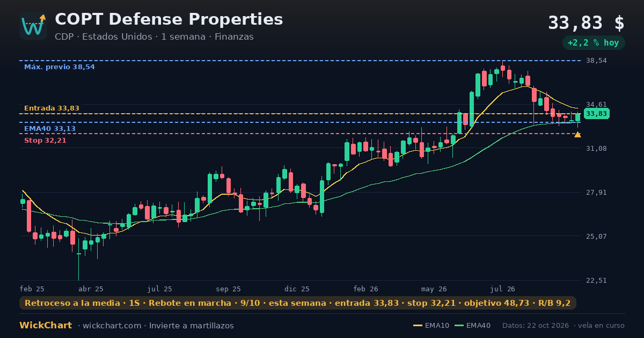Click the 22,51 price axis value
Image resolution: width=644 pixels, height=338 pixels.
pos(596,280)
